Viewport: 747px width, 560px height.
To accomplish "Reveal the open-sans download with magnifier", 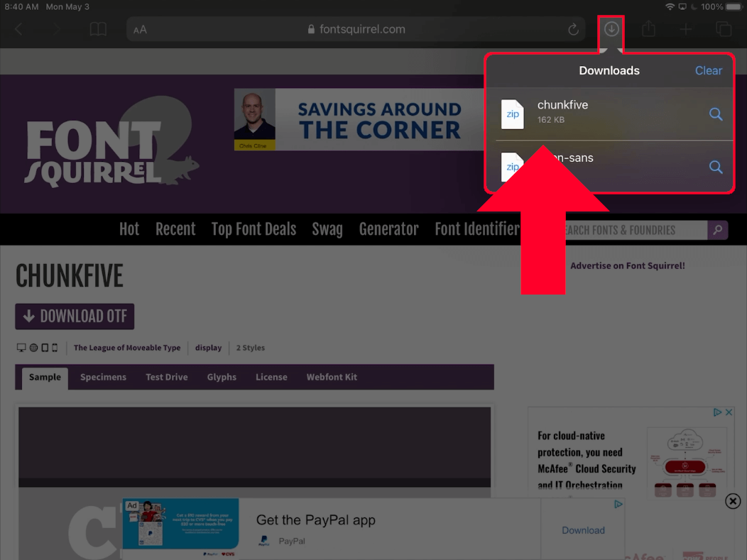I will [x=716, y=167].
